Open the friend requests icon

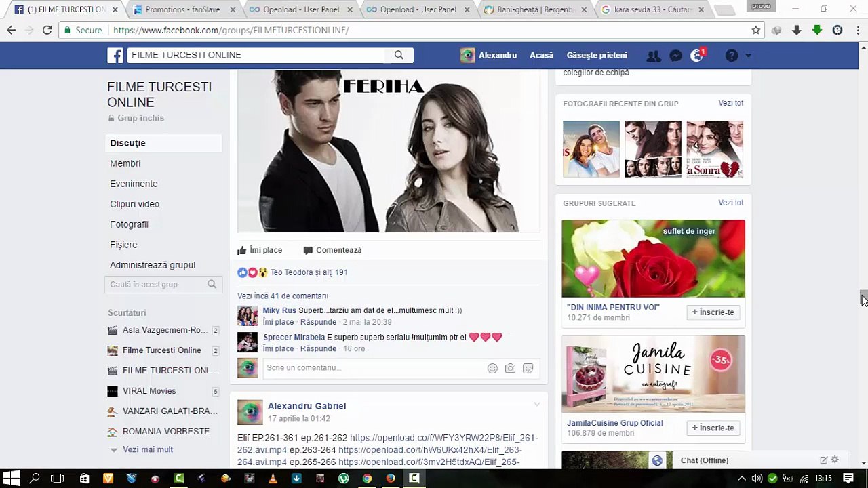point(653,56)
